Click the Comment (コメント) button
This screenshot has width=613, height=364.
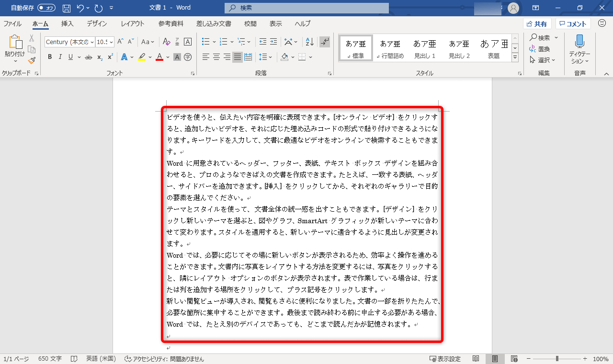(x=573, y=24)
